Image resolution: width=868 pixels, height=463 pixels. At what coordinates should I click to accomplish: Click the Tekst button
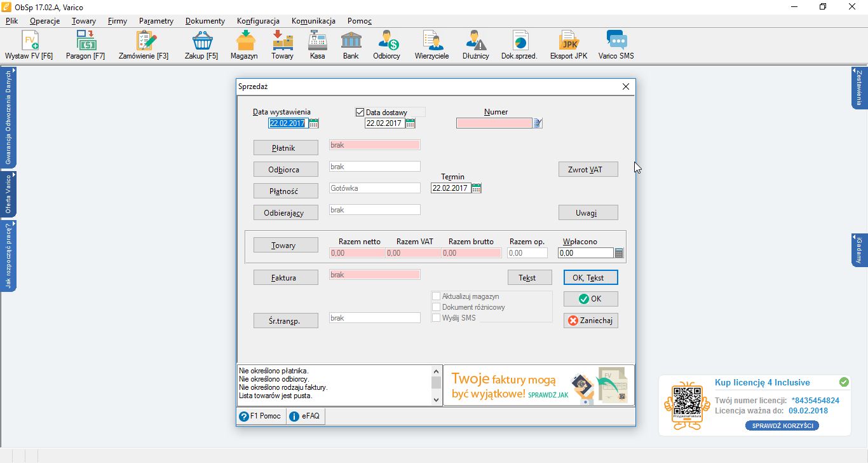(x=530, y=277)
